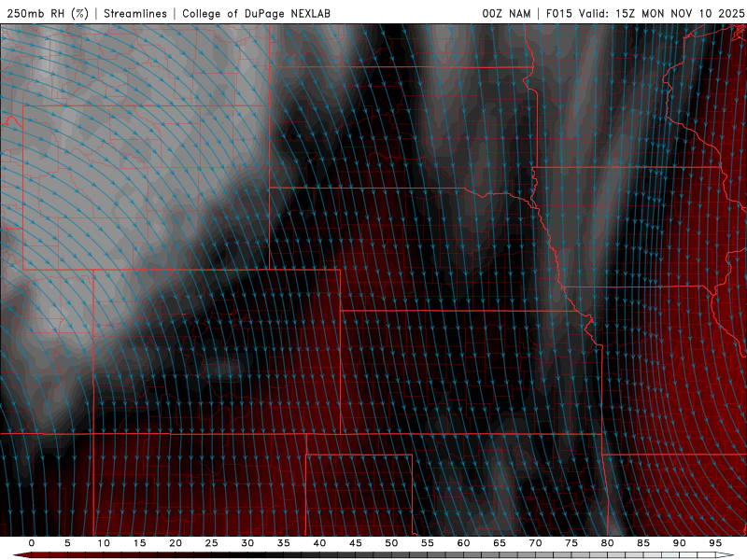Click the "College of DuPage NEXLAB" text
The height and width of the screenshot is (560, 747).
256,13
